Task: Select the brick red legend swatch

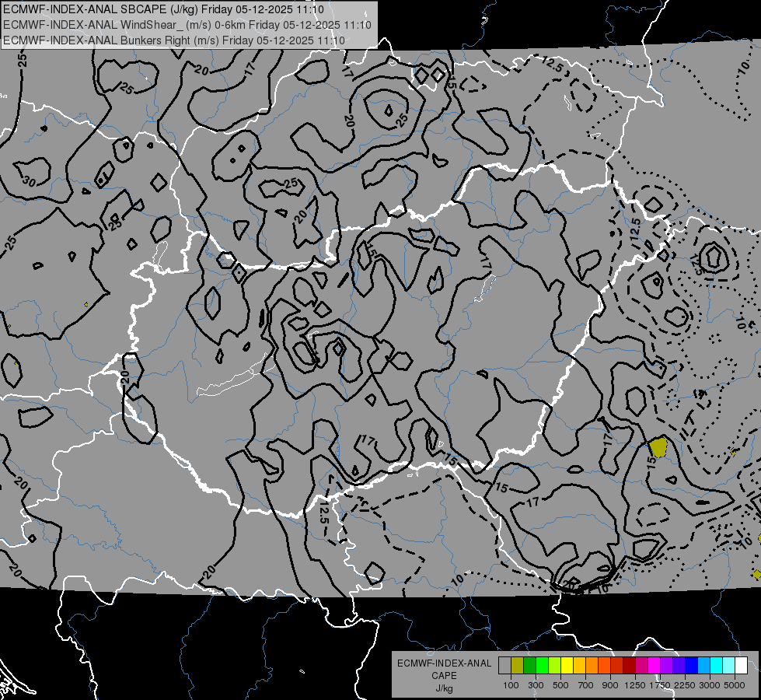Action: coord(617,666)
